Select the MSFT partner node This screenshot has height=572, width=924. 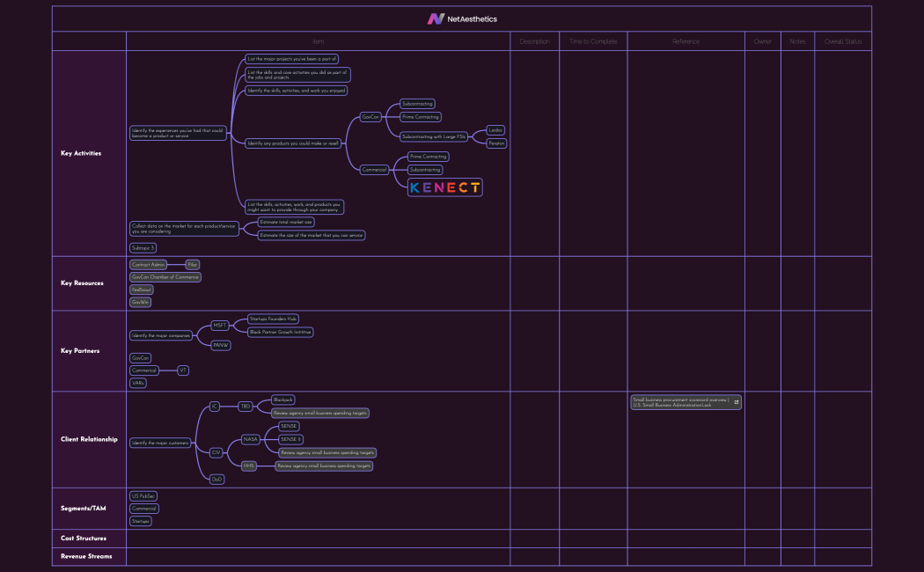point(220,326)
